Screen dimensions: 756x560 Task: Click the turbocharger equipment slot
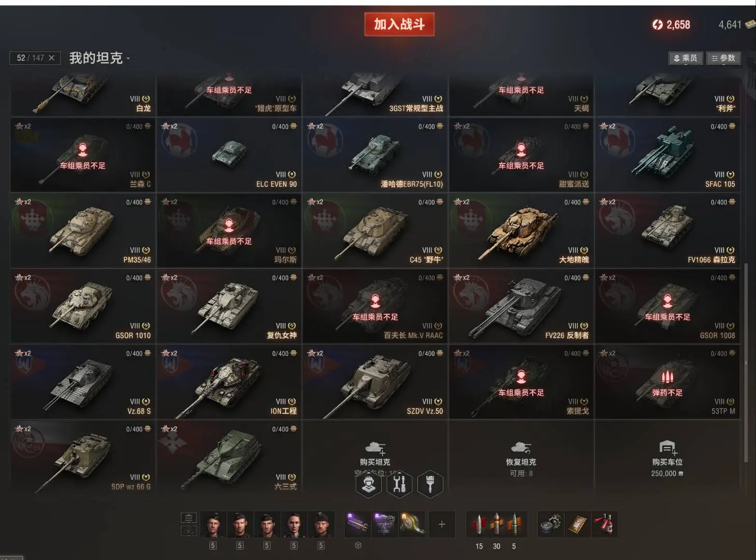tap(412, 524)
